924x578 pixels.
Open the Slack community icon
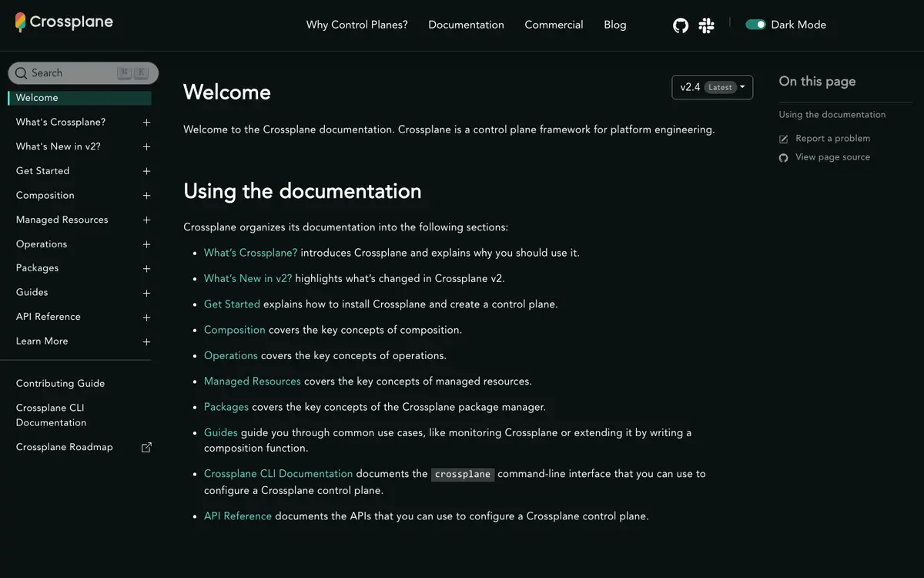coord(706,25)
